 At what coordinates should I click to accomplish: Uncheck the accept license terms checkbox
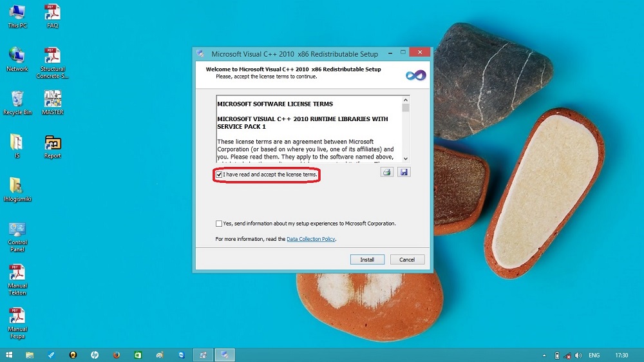[x=219, y=175]
